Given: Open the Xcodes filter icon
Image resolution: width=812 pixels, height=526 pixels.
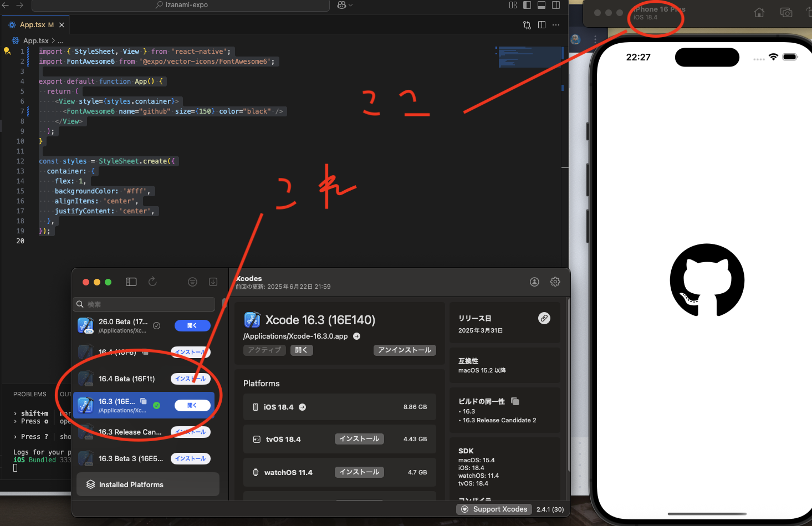Looking at the screenshot, I should tap(192, 282).
